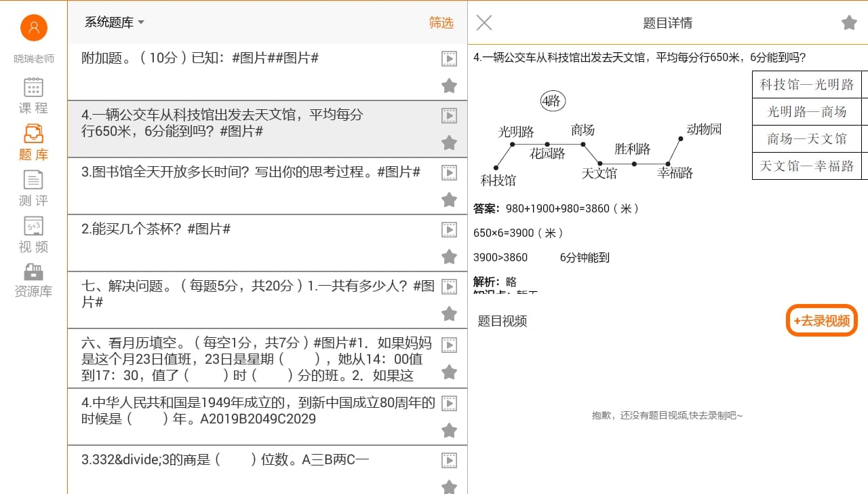Star the 中华人民共和国 1949 question
The image size is (868, 494).
[449, 430]
